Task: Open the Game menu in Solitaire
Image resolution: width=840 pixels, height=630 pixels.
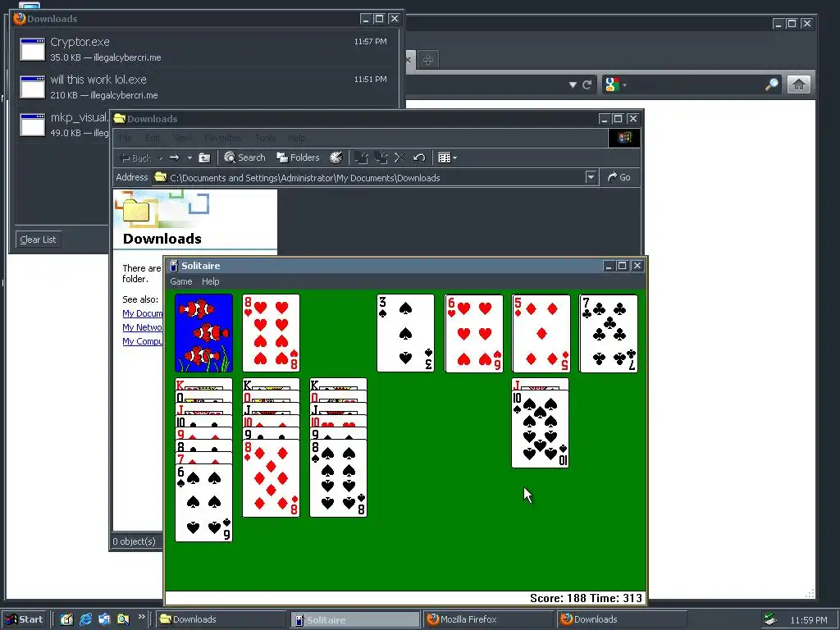Action: click(181, 281)
